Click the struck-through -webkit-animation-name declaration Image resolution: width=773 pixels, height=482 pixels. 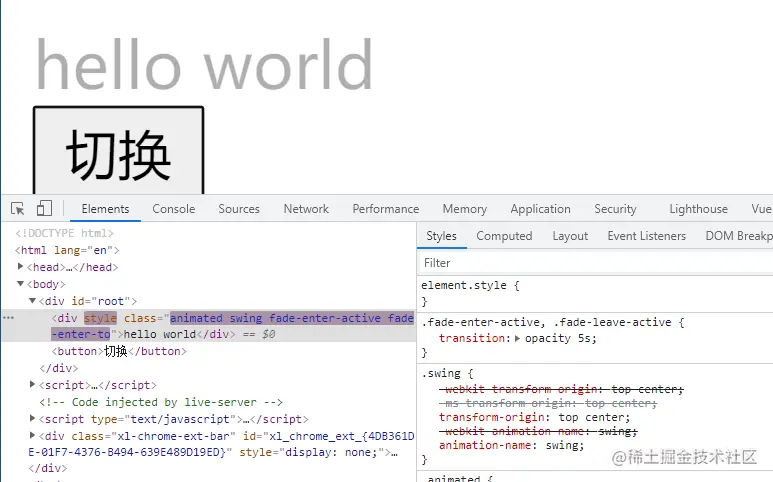coord(538,431)
